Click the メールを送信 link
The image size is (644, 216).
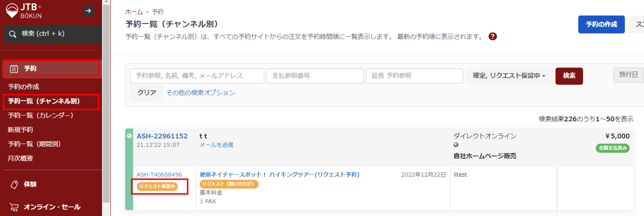coord(216,145)
